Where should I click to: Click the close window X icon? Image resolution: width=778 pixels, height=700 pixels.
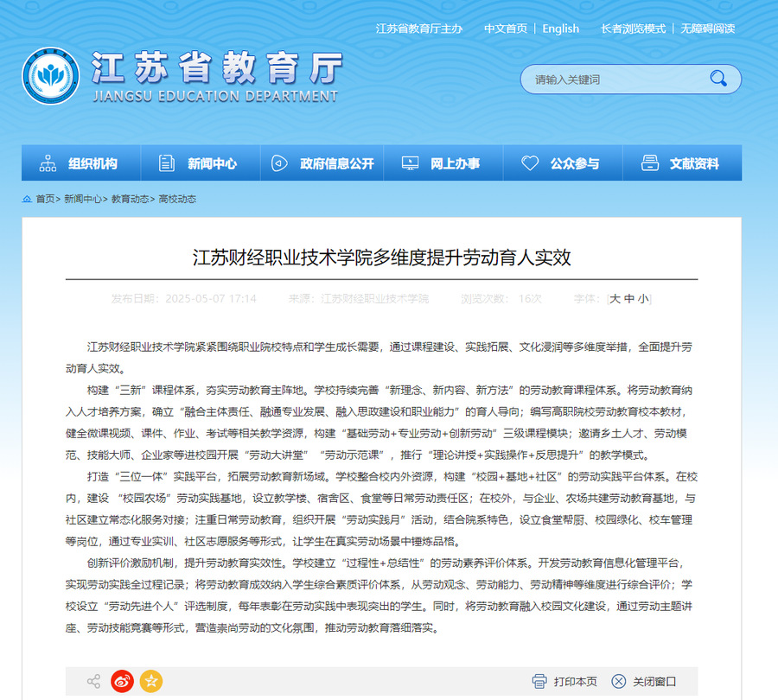tap(619, 682)
